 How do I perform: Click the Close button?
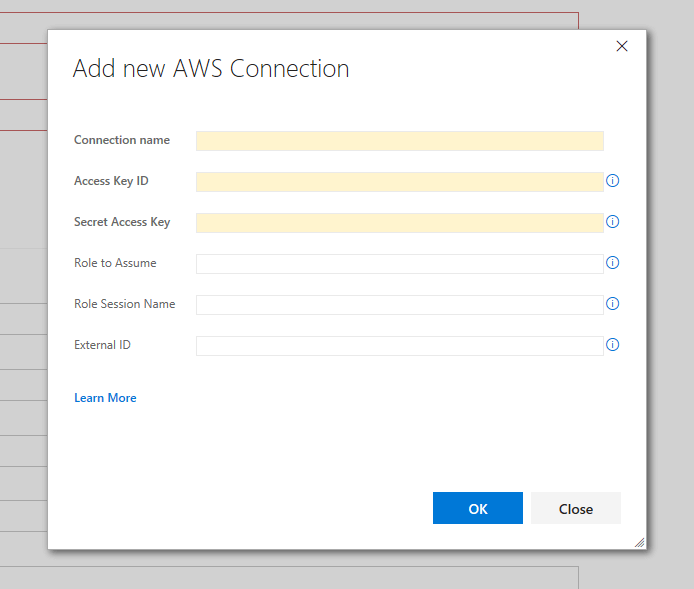575,508
